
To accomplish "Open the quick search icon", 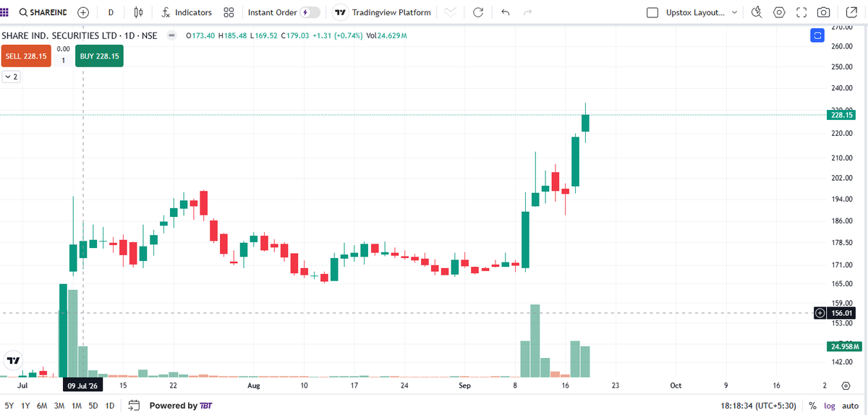I will pyautogui.click(x=757, y=12).
